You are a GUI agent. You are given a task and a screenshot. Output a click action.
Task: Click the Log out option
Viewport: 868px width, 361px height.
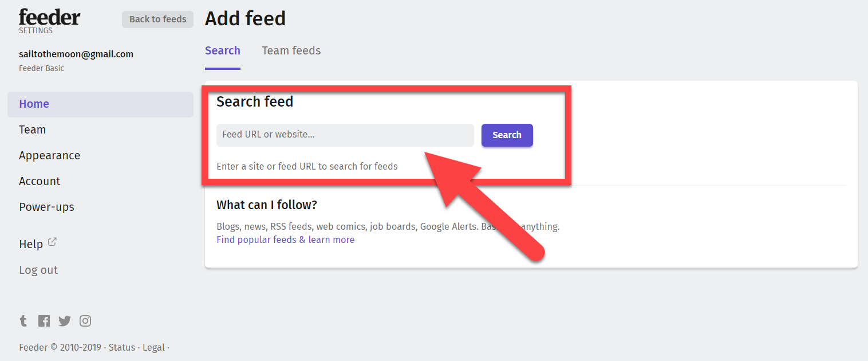click(x=38, y=269)
